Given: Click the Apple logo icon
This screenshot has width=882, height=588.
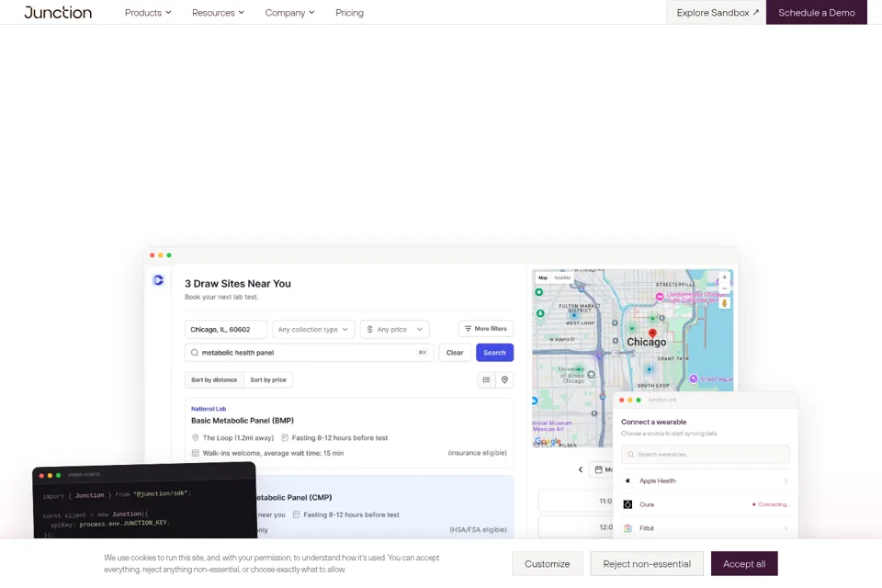Looking at the screenshot, I should [628, 481].
